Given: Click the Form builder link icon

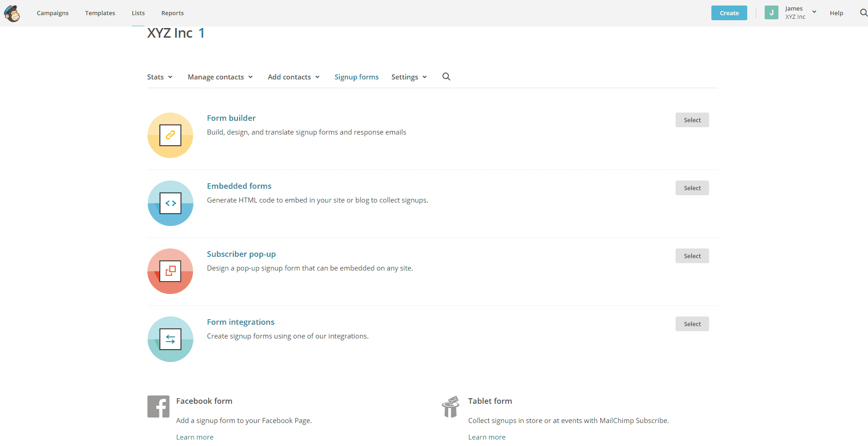Looking at the screenshot, I should coord(170,135).
